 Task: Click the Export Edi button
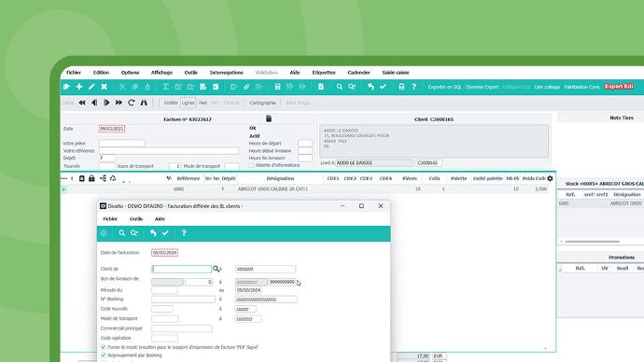click(x=619, y=87)
